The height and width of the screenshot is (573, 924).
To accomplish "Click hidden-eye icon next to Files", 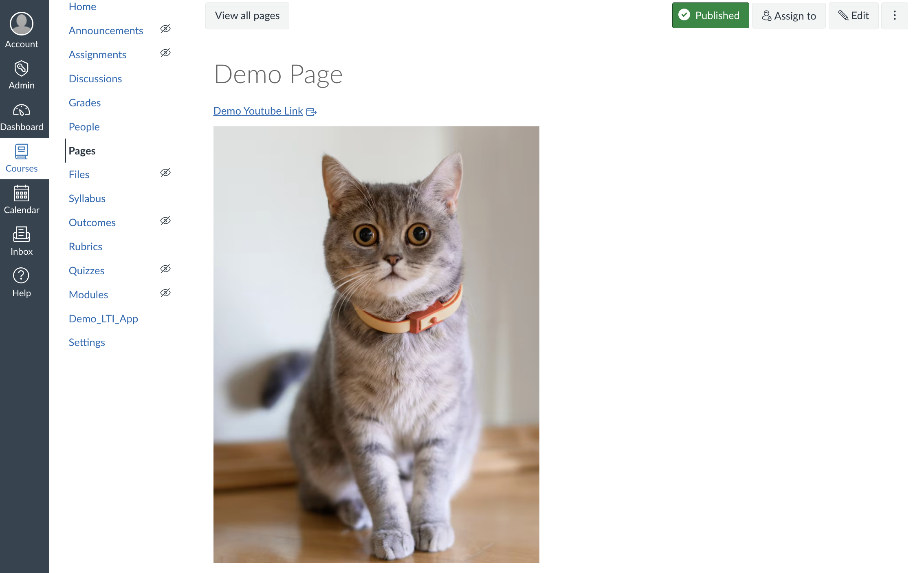I will 165,173.
